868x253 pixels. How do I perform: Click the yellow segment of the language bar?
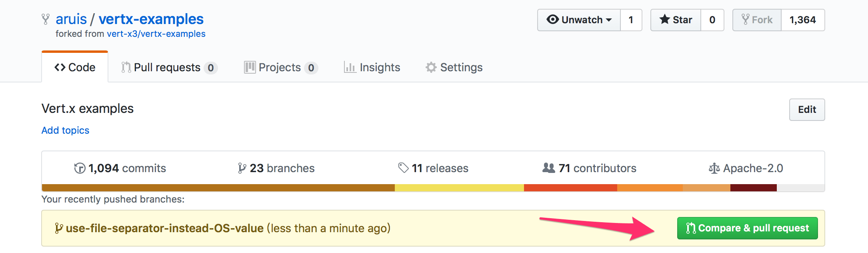459,188
